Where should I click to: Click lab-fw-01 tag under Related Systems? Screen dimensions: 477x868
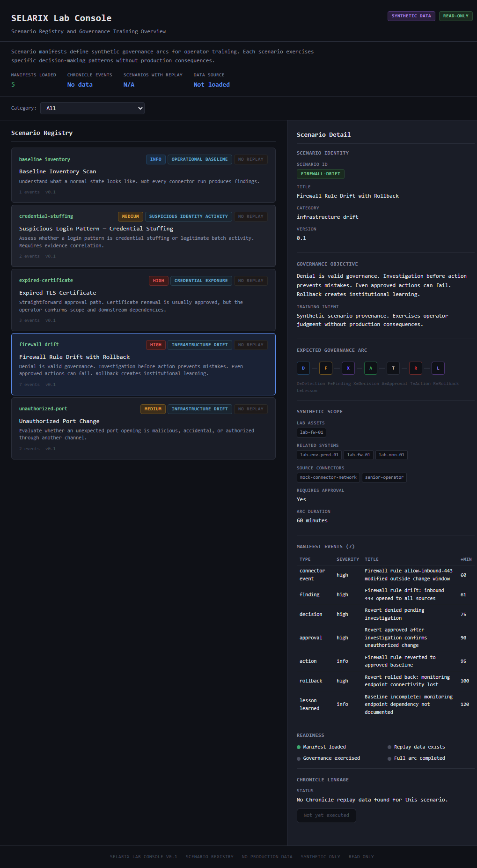tap(359, 455)
